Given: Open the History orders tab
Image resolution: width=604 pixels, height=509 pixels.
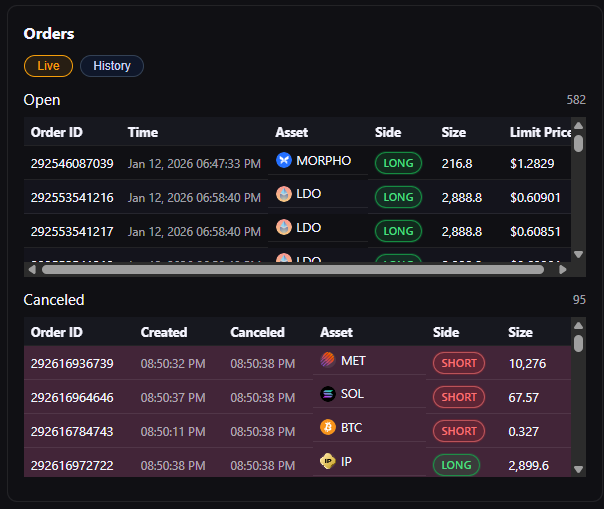Looking at the screenshot, I should point(112,66).
